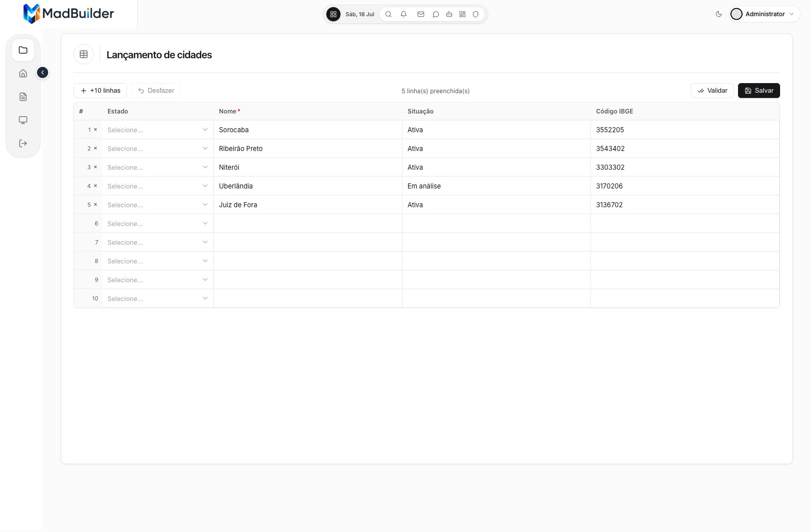
Task: Remove row 1 using its × mark
Action: (95, 130)
